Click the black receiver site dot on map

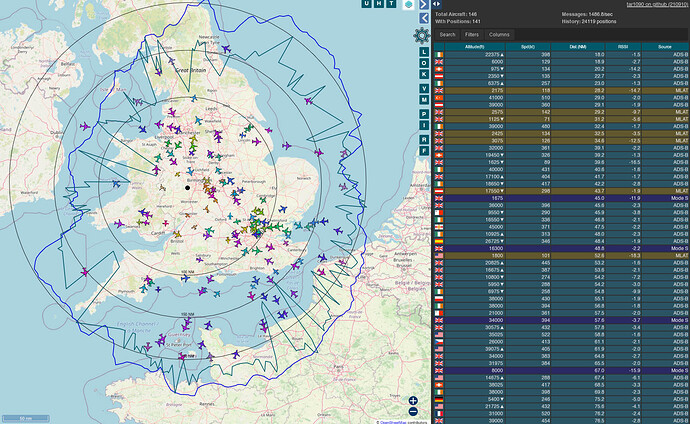186,187
